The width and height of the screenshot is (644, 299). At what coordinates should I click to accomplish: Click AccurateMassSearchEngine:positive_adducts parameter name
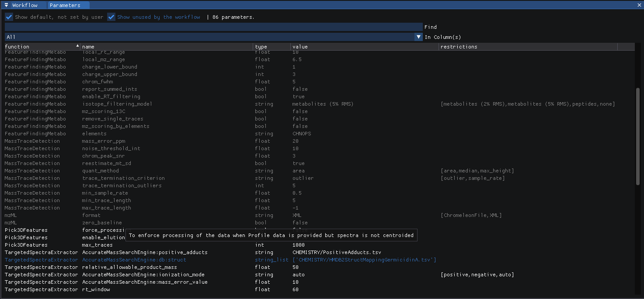(x=145, y=252)
